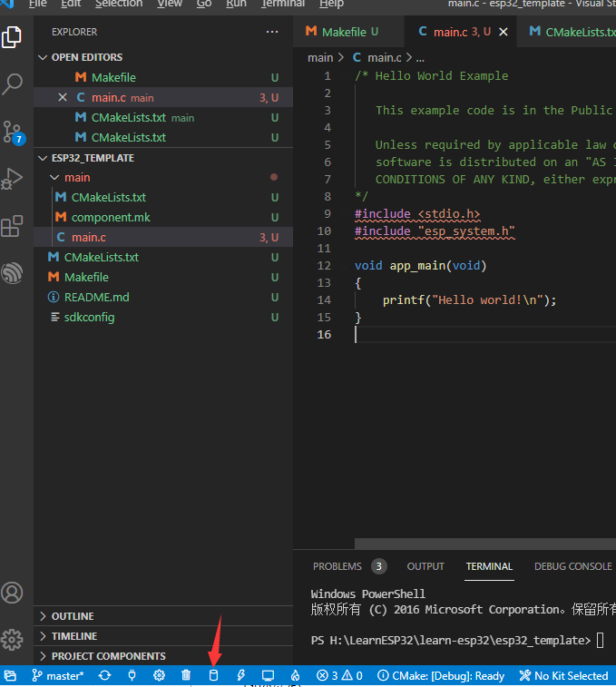
Task: Click the main.c breadcrumb segment
Action: (377, 58)
